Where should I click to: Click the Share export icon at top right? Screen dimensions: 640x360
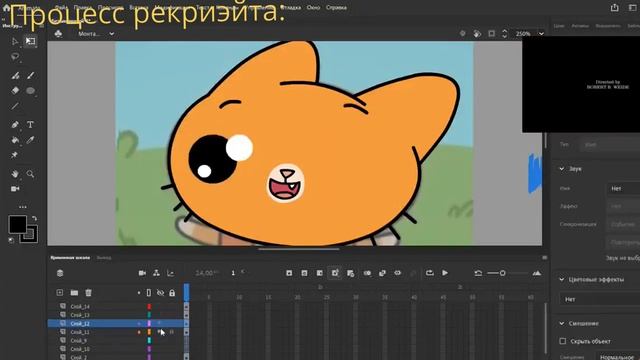coord(614,7)
